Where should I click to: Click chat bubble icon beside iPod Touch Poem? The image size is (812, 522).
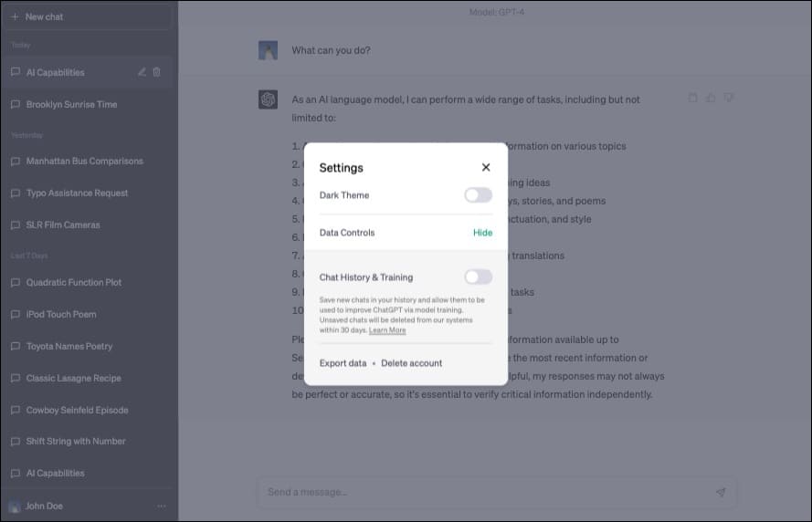pyautogui.click(x=16, y=315)
